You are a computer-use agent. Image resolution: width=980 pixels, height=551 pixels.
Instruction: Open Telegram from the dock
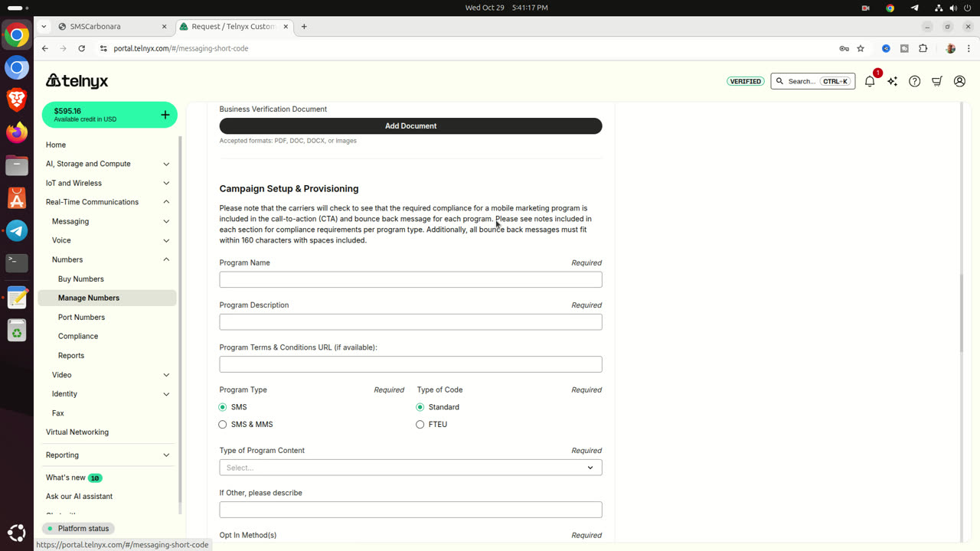[17, 230]
